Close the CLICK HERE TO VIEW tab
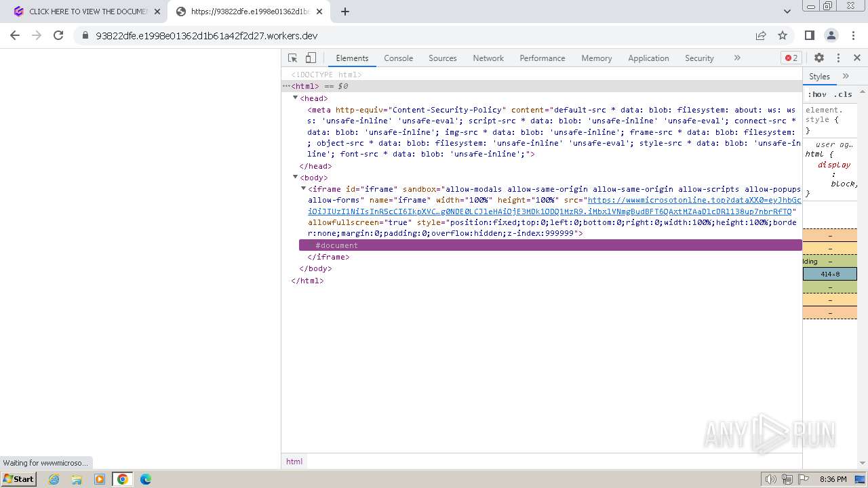The image size is (868, 488). (x=157, y=12)
